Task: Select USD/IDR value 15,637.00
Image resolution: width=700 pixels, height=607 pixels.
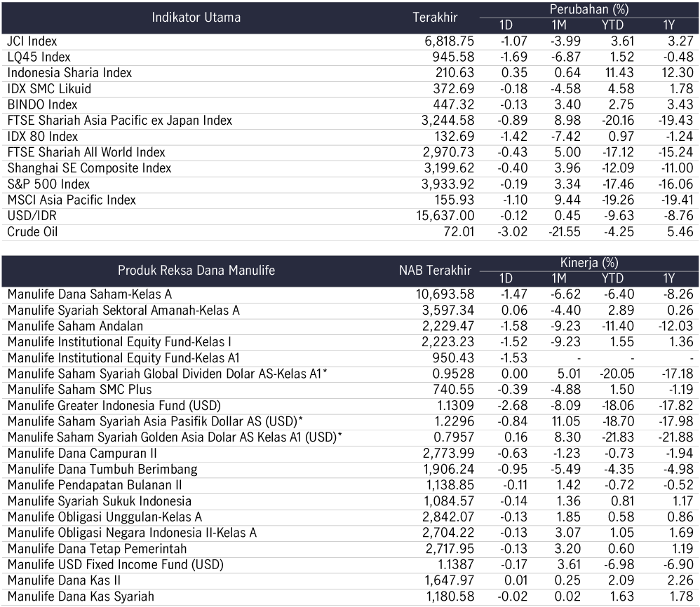Action: coord(445,217)
